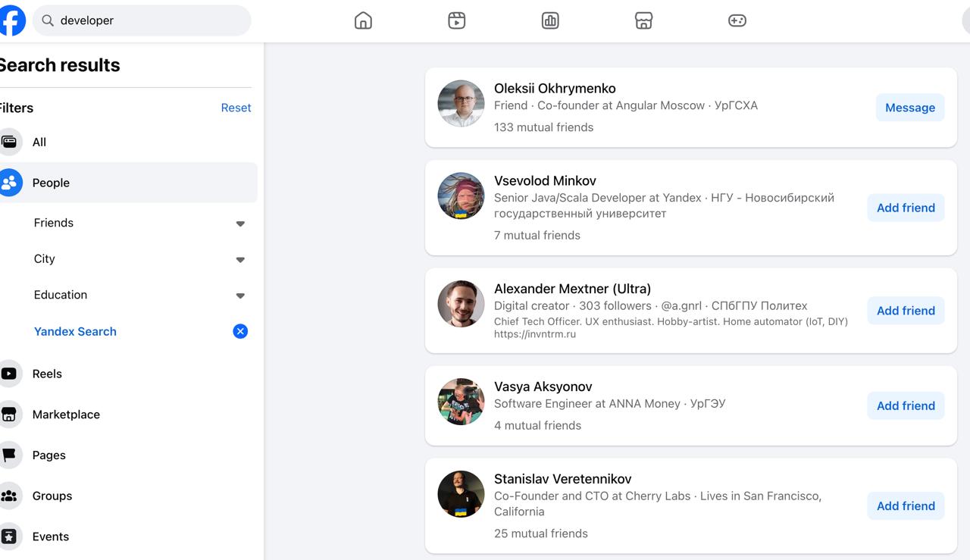Remove the Yandex Search filter
Image resolution: width=970 pixels, height=560 pixels.
(240, 331)
